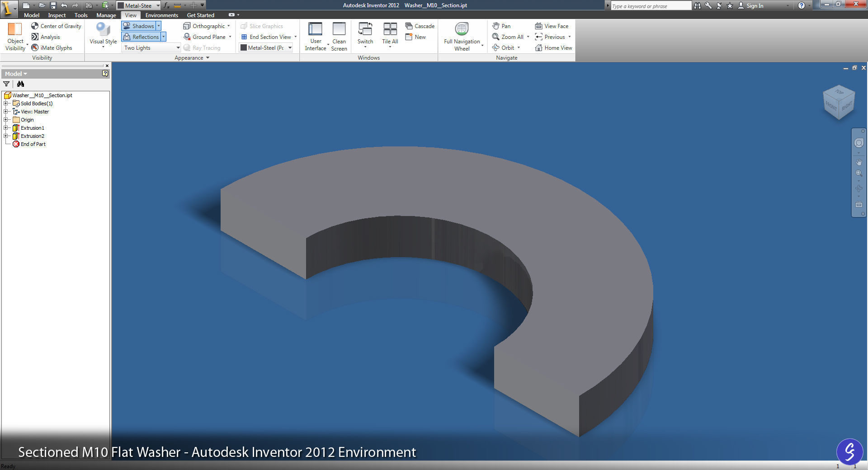Open the Help question mark button

(801, 5)
